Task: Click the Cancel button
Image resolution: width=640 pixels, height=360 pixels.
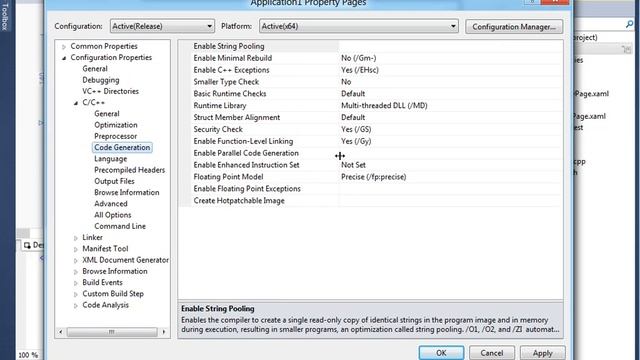Action: (x=491, y=353)
